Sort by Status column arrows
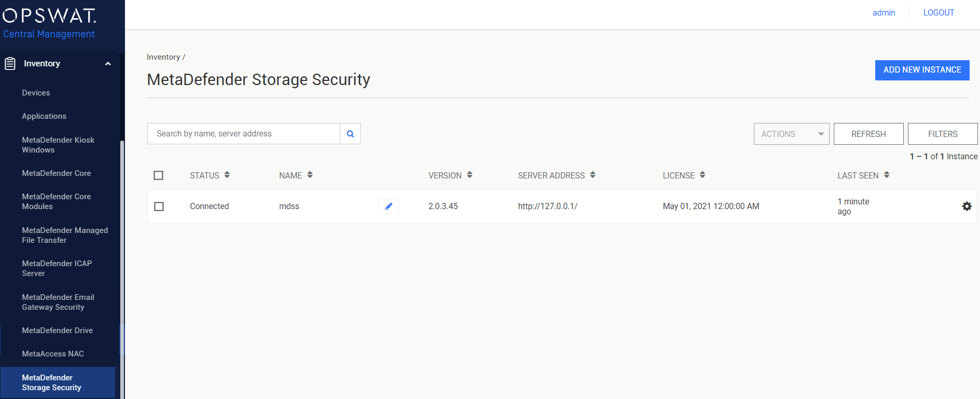 pyautogui.click(x=227, y=175)
